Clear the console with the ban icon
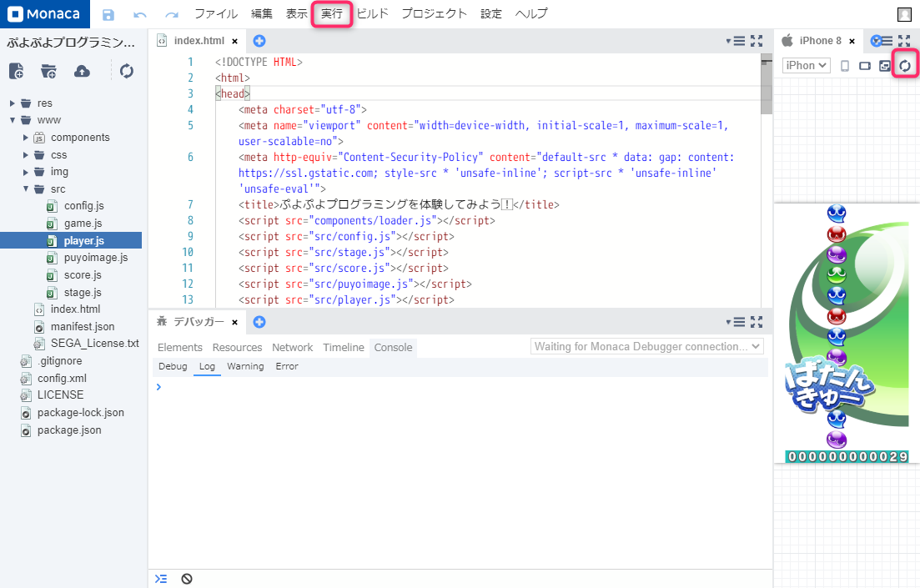Viewport: 920px width, 588px height. [187, 579]
